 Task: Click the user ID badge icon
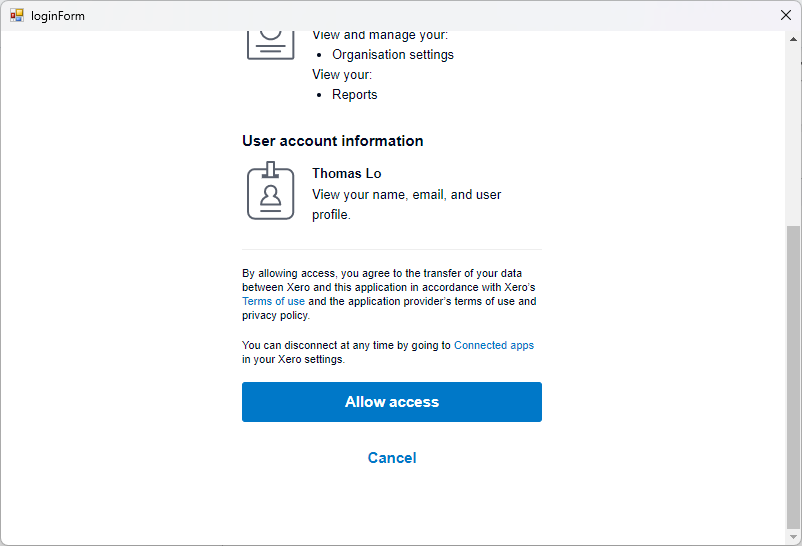click(271, 191)
